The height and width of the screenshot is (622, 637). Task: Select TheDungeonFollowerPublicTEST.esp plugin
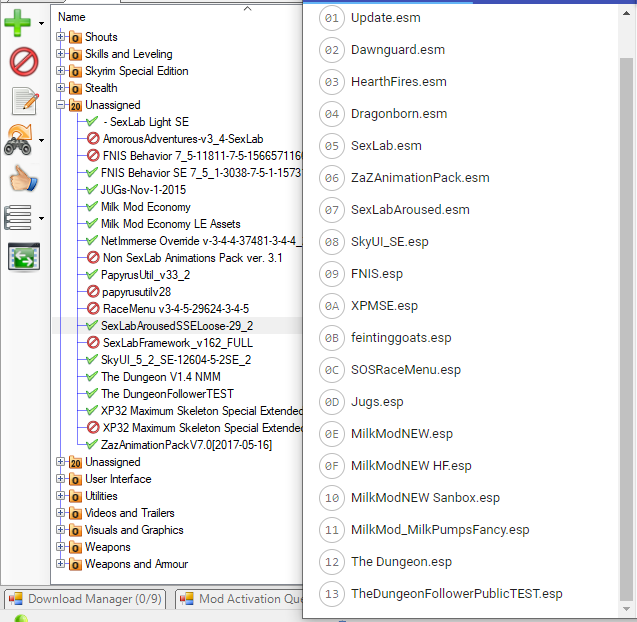[457, 594]
